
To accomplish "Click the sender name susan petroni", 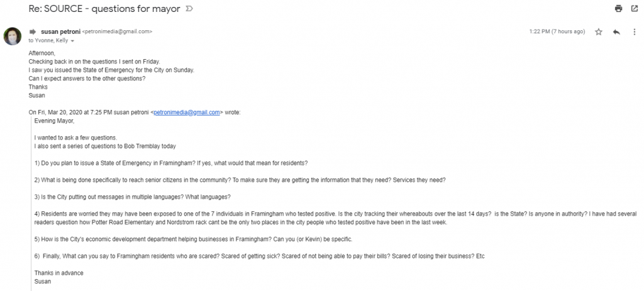I will (60, 31).
